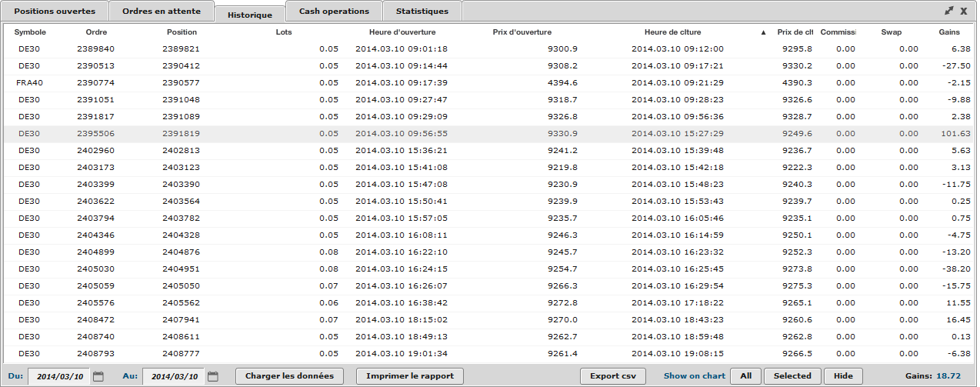Sort by the Commissi column header
Image resolution: width=980 pixels, height=387 pixels.
point(839,32)
